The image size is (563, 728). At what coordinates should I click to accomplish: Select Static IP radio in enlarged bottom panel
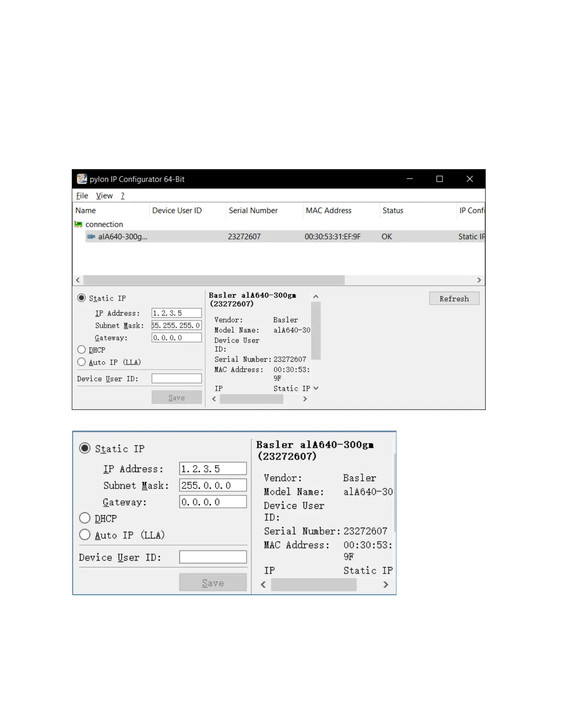[85, 448]
